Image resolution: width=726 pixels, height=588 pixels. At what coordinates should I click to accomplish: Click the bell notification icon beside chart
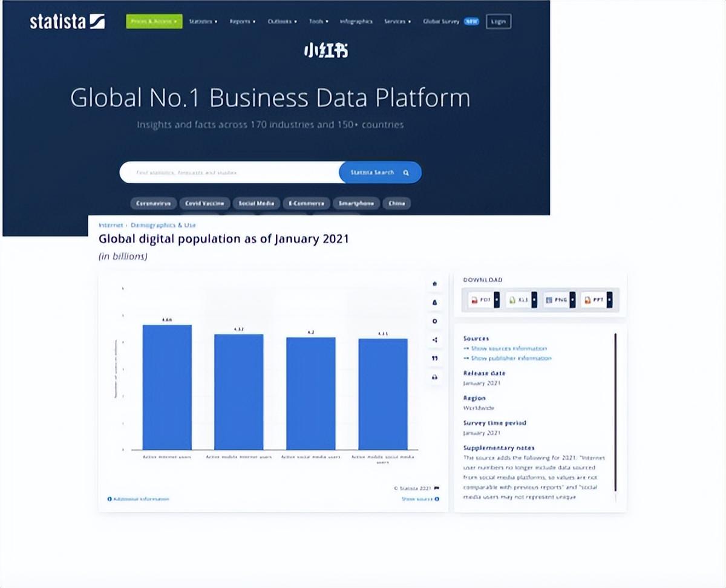pyautogui.click(x=434, y=302)
